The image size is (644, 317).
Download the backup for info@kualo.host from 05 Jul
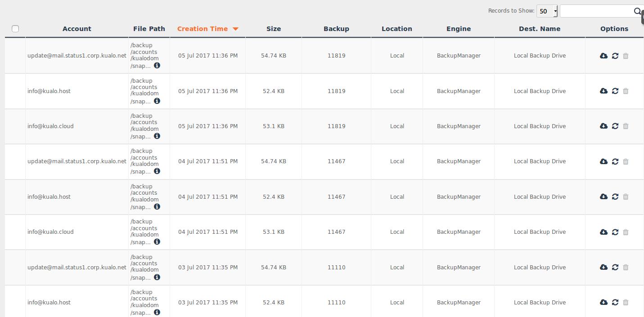pos(603,91)
